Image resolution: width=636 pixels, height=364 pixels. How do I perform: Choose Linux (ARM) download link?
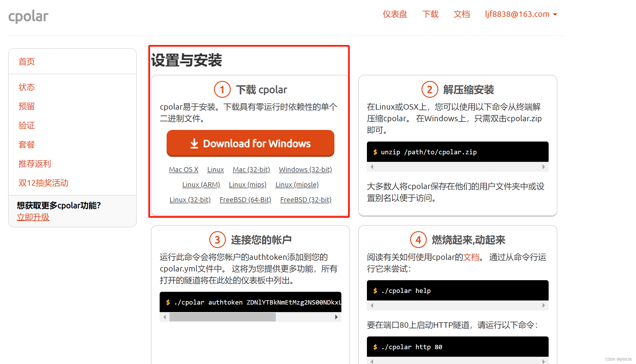tap(201, 184)
